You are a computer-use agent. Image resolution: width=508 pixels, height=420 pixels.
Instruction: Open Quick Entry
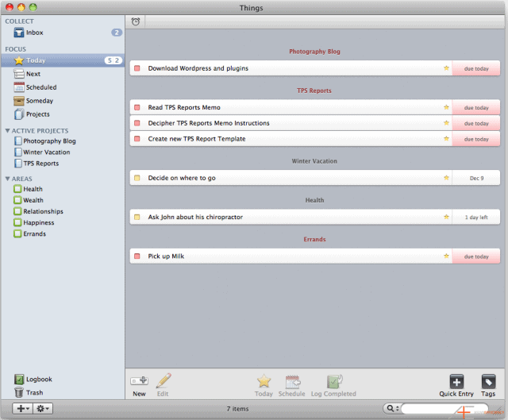click(x=456, y=386)
